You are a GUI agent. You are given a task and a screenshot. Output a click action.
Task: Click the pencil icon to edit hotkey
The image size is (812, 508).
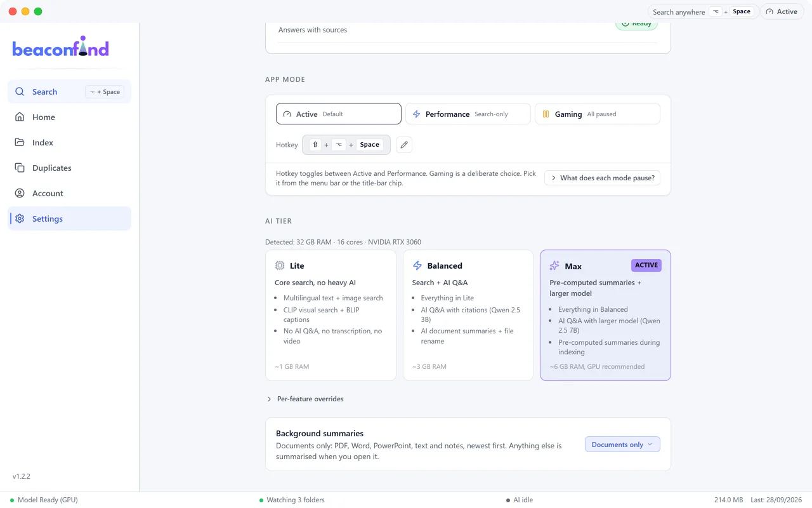point(404,145)
